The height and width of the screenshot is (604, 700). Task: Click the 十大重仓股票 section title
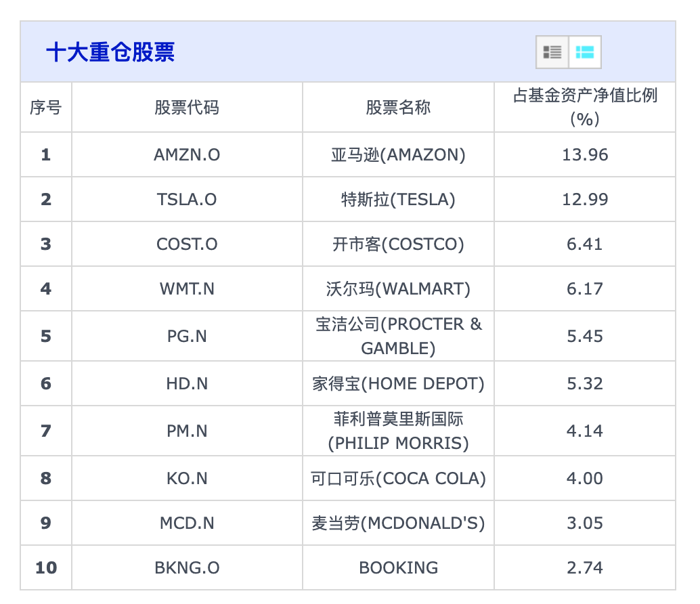click(x=108, y=52)
